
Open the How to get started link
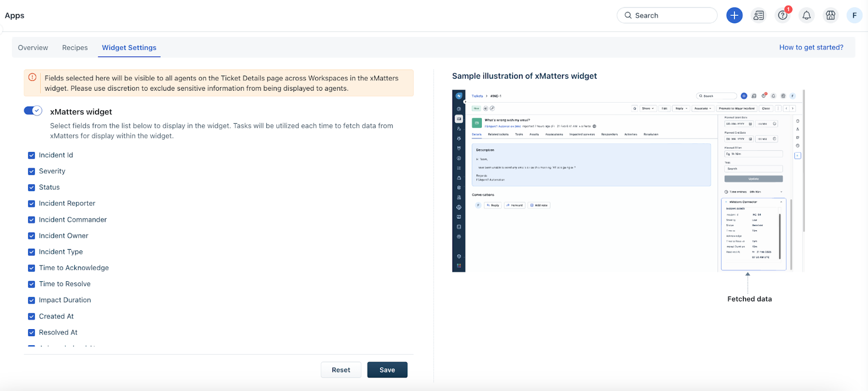click(811, 47)
